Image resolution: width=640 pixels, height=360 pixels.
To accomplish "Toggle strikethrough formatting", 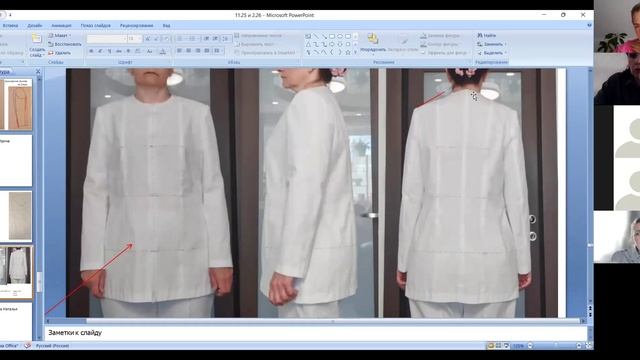I will (x=119, y=51).
